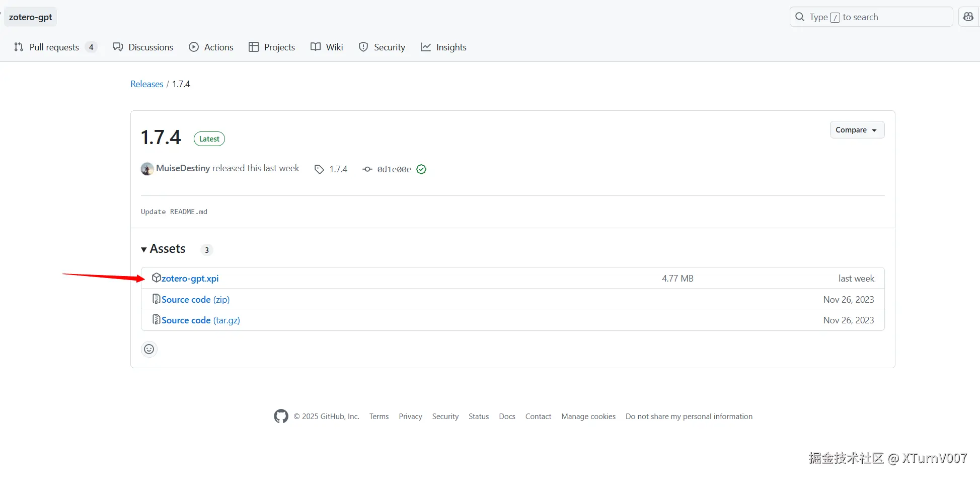
Task: Open the 1.7.4 tag link
Action: click(x=338, y=169)
